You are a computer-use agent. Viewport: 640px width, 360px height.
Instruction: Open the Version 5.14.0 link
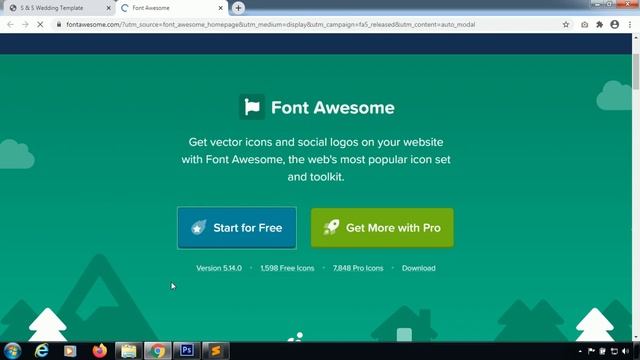(219, 268)
